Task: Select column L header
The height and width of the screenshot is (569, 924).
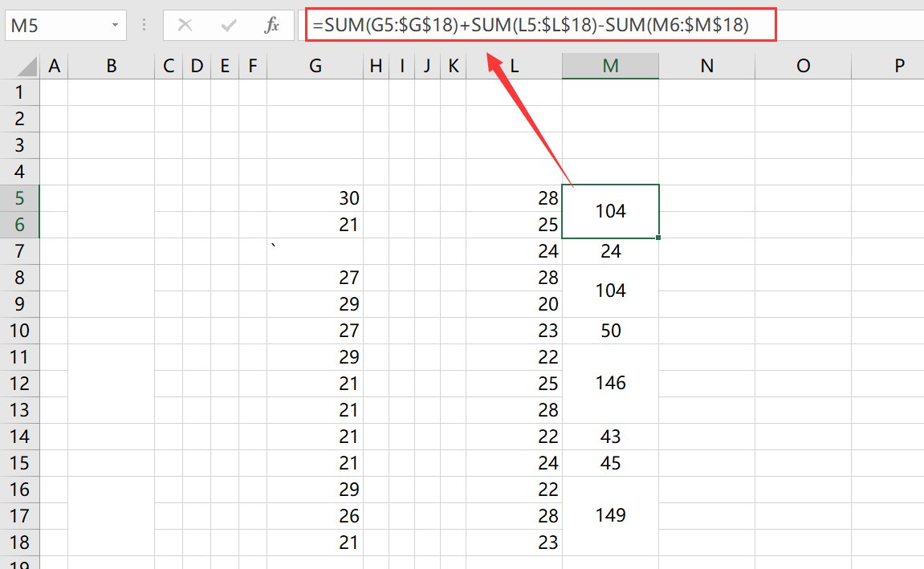Action: (514, 67)
